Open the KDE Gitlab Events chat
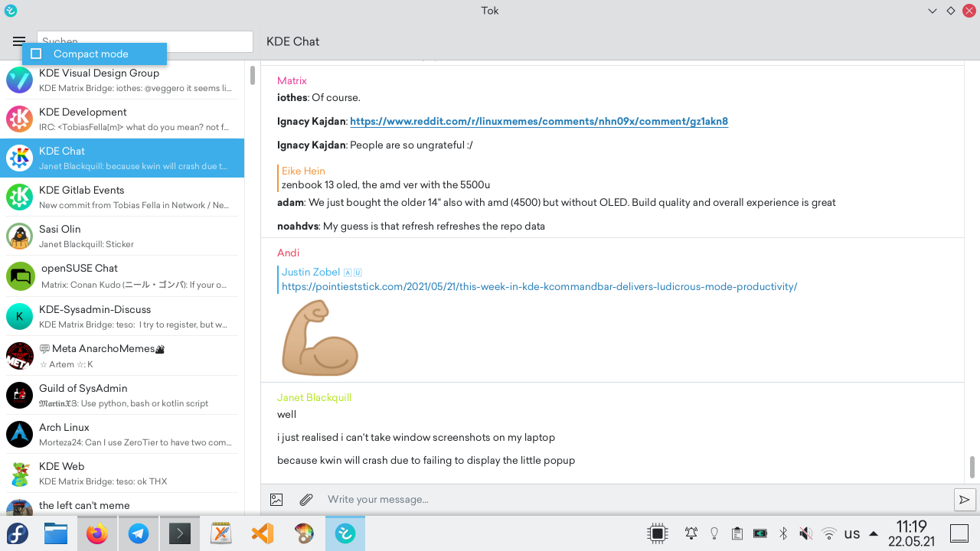The height and width of the screenshot is (551, 980). click(122, 197)
